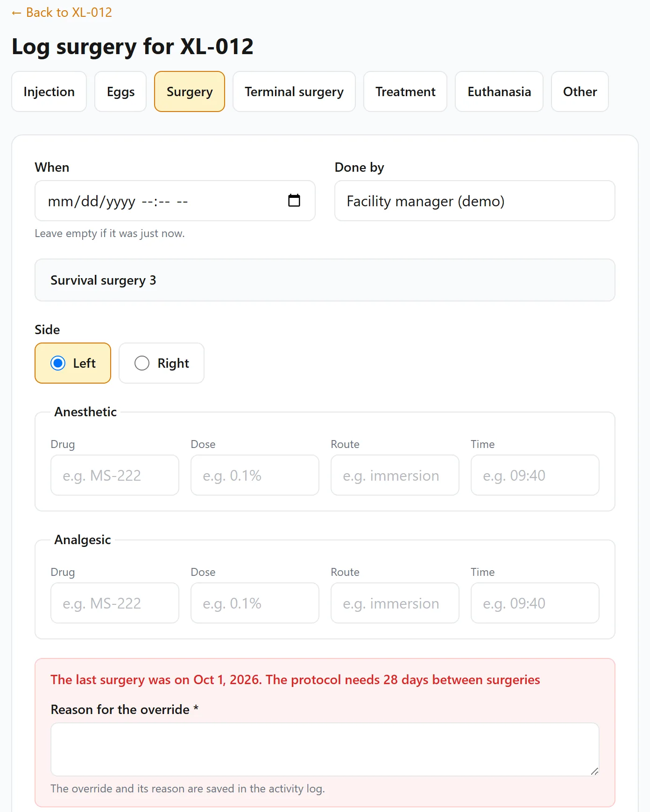Click the activity log note below the textarea

tap(188, 789)
